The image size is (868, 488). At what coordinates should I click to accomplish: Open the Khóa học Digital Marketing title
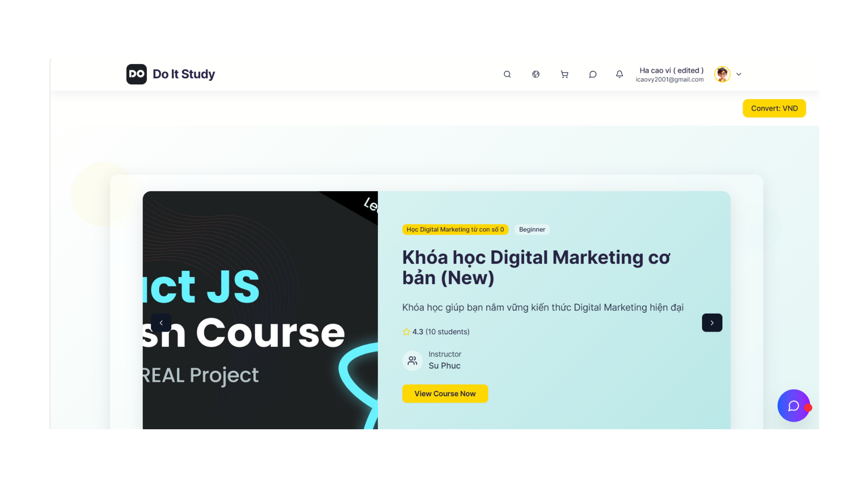[536, 267]
